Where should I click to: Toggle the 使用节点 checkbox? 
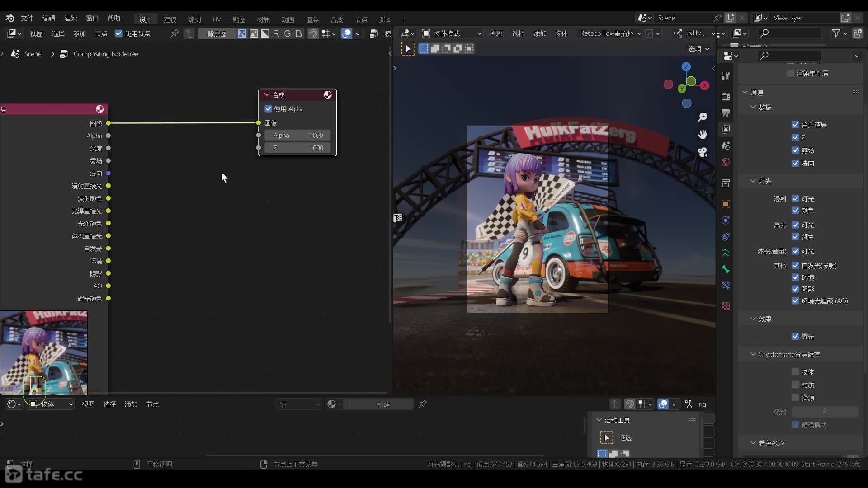[x=119, y=33]
